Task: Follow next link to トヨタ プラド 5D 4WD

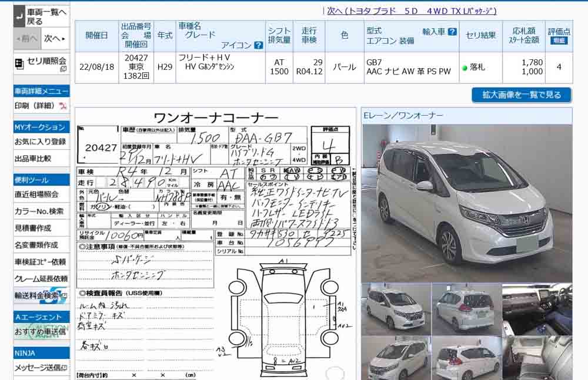Action: 412,11
